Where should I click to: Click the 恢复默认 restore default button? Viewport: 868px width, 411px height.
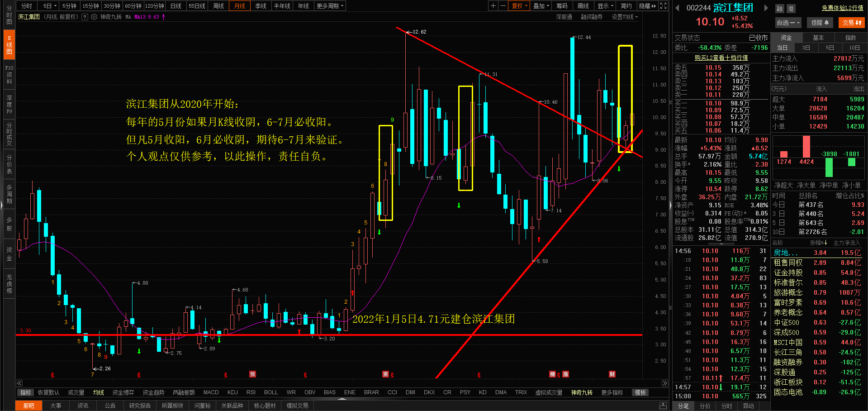48,392
